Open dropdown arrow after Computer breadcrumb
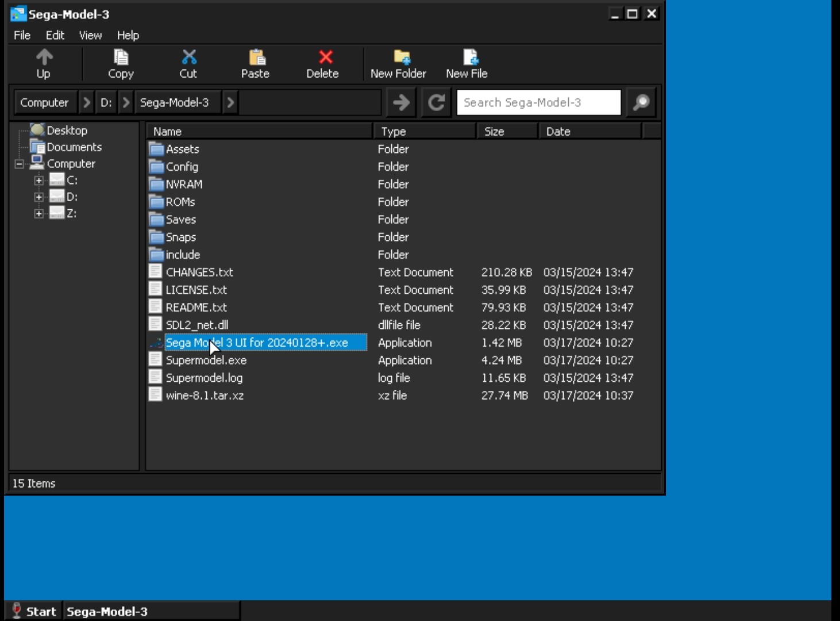 point(86,102)
